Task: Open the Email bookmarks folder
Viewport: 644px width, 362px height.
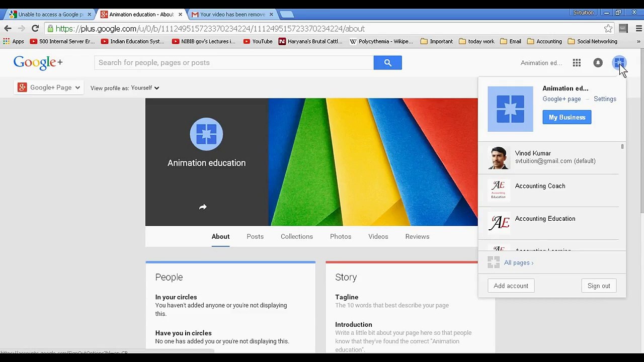Action: (x=511, y=41)
